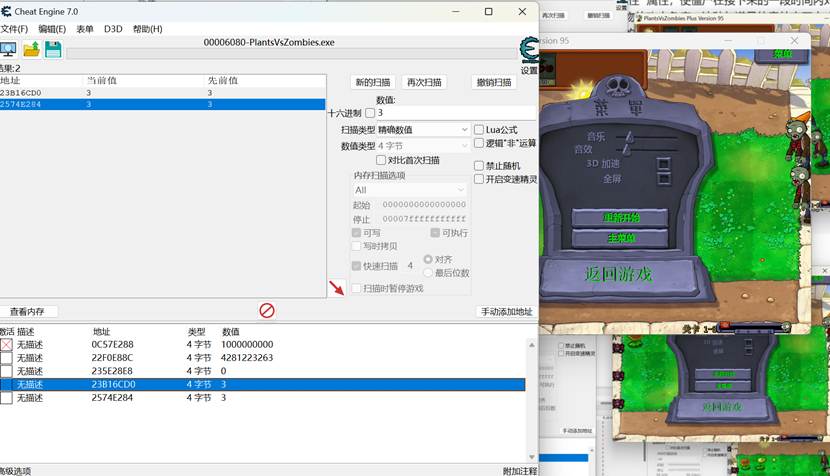The image size is (830, 476).
Task: Click the 起始 start address field
Action: [x=424, y=204]
